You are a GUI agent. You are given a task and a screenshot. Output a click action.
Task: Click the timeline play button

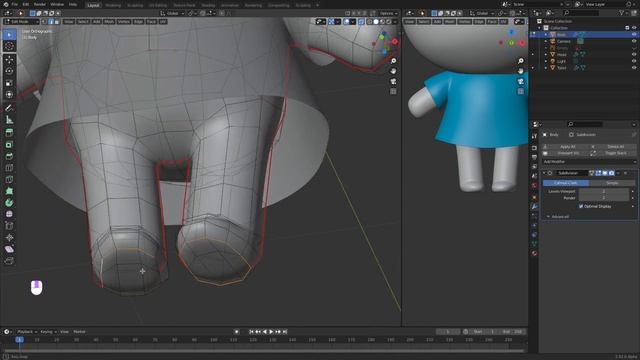(271, 332)
